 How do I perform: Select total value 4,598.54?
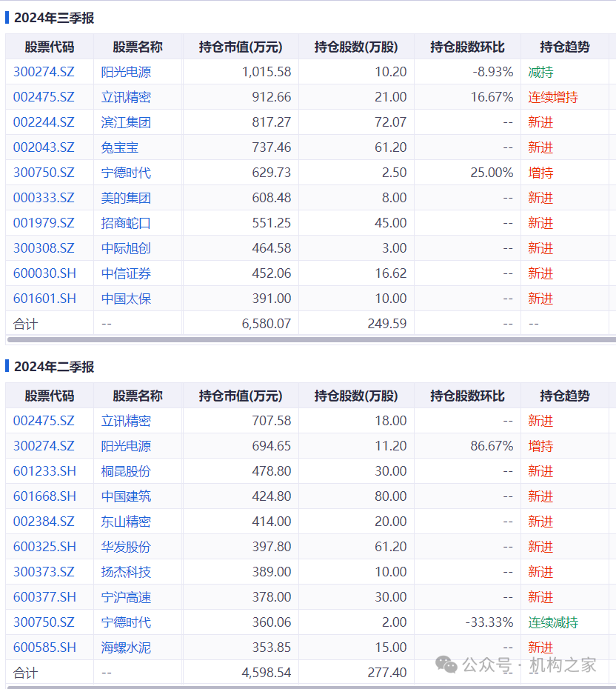[x=267, y=673]
